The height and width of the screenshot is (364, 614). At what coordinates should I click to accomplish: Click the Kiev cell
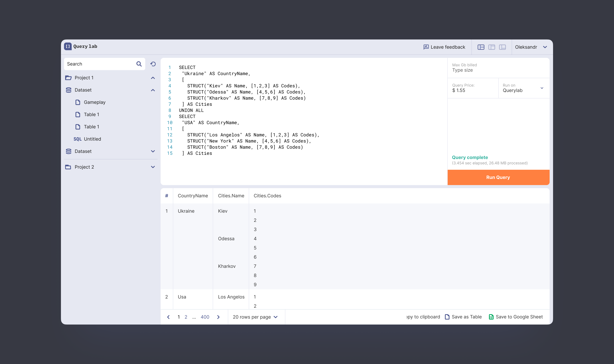[x=222, y=211]
